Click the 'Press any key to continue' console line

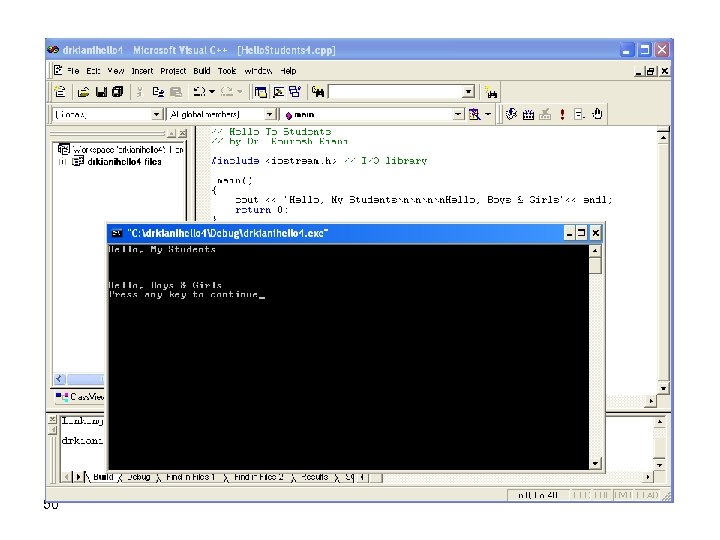point(183,294)
